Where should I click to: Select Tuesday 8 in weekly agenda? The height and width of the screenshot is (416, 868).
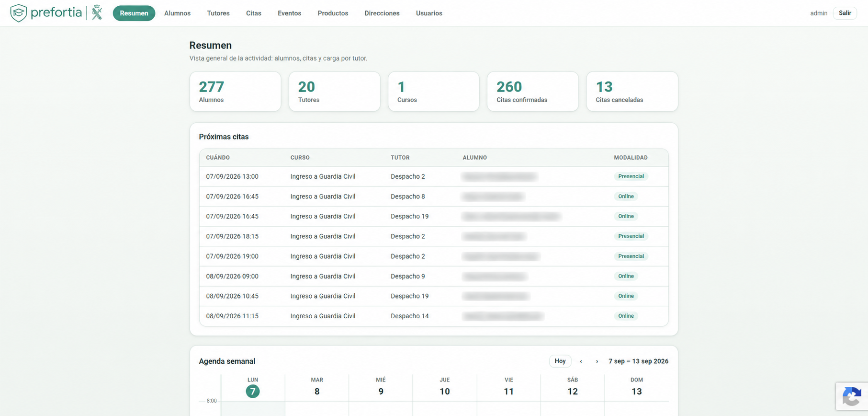click(317, 392)
